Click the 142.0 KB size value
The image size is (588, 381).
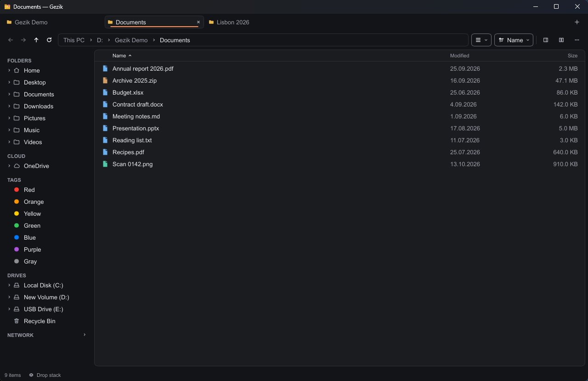pos(565,104)
